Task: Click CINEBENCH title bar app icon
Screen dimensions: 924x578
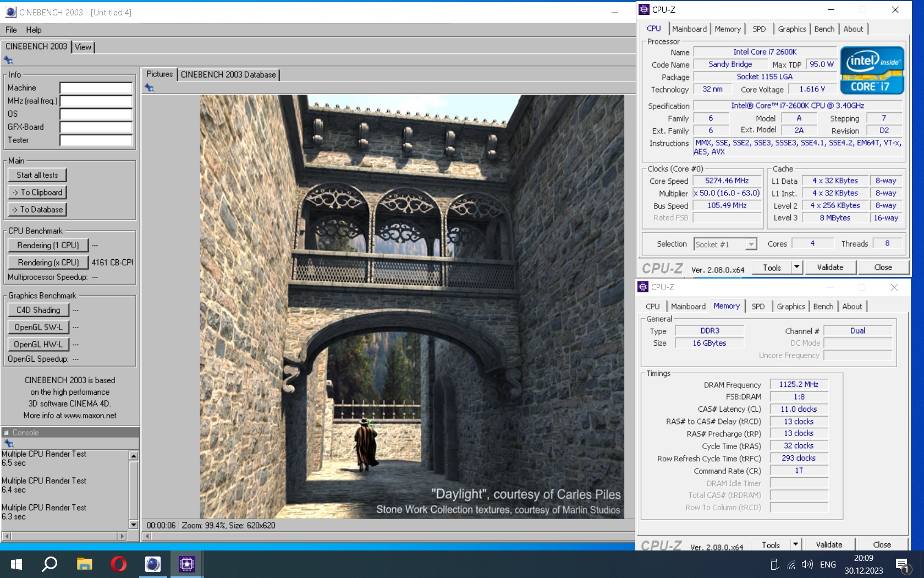Action: tap(11, 12)
